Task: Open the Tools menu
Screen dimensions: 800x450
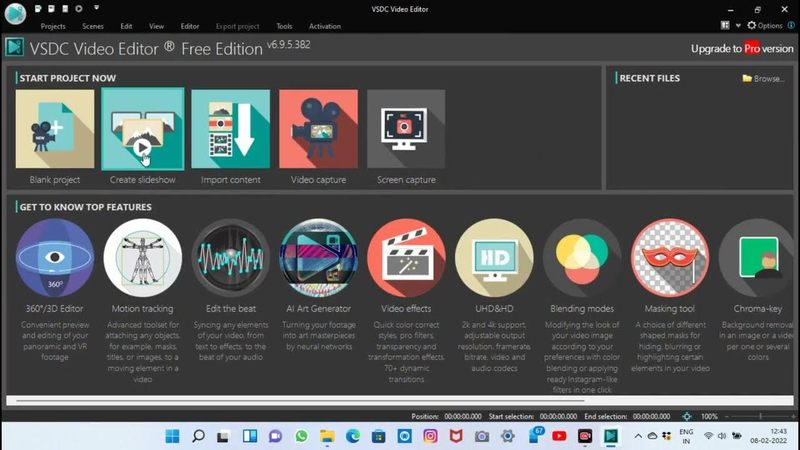Action: pyautogui.click(x=284, y=26)
